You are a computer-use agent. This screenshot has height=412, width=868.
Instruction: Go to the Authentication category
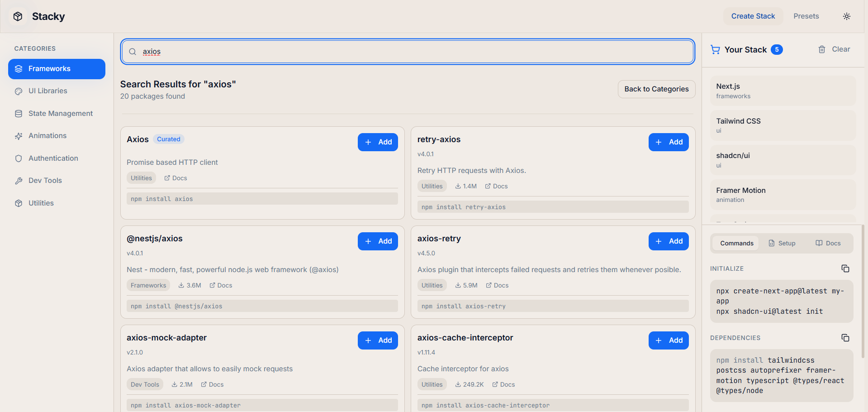[x=57, y=158]
